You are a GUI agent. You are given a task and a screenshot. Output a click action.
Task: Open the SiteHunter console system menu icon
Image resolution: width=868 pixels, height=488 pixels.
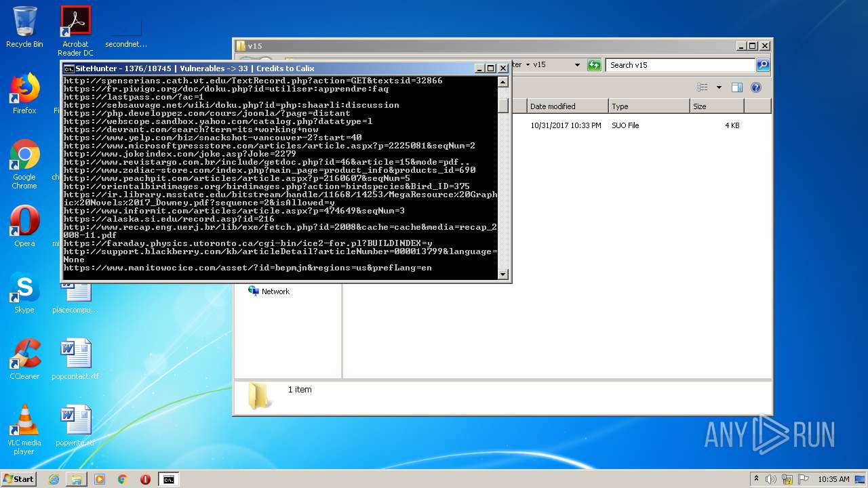[x=68, y=68]
